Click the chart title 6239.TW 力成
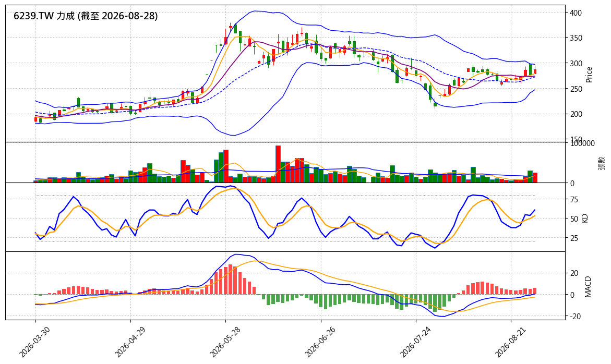Screen dimensions: 611x364 tap(86, 16)
